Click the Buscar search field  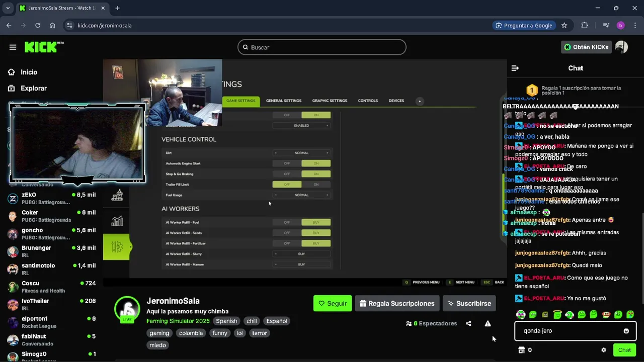click(322, 47)
